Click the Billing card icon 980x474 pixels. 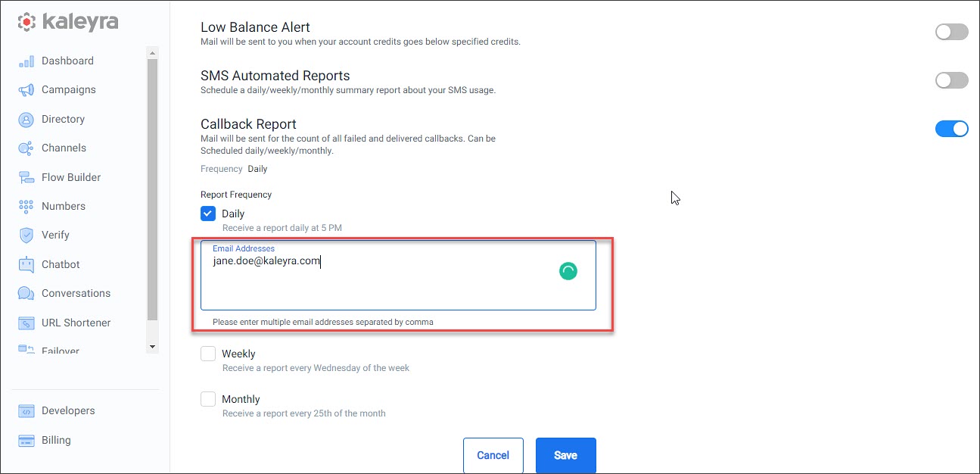pyautogui.click(x=26, y=441)
